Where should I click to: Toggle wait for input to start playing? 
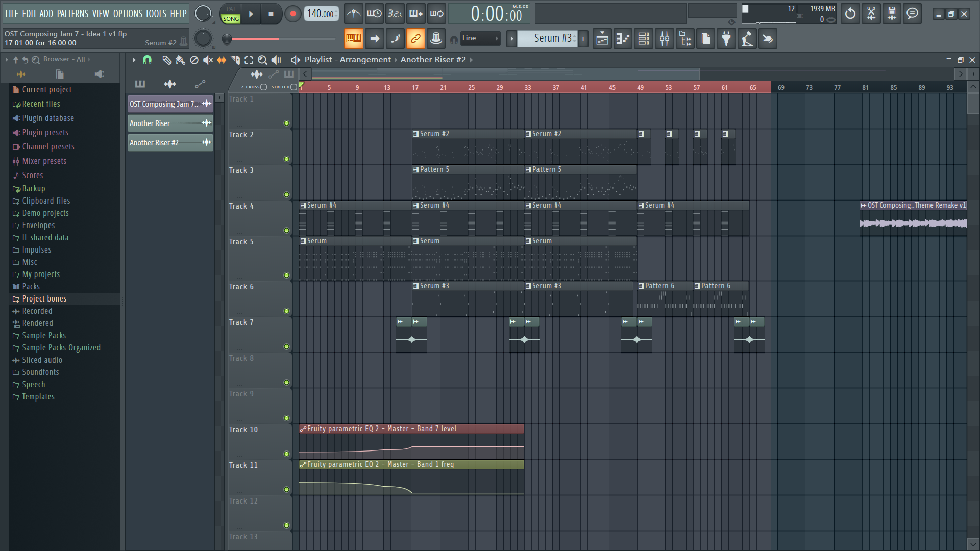[x=374, y=14]
